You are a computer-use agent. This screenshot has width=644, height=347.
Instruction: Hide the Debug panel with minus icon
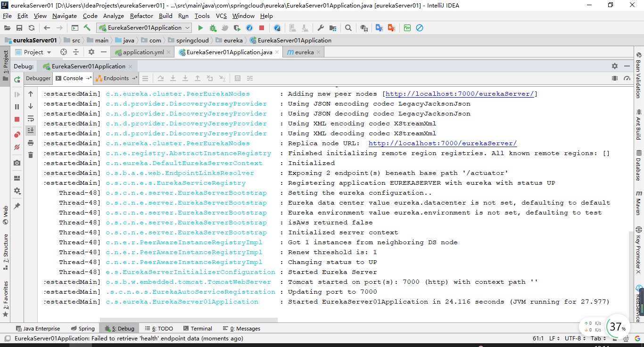click(x=627, y=66)
